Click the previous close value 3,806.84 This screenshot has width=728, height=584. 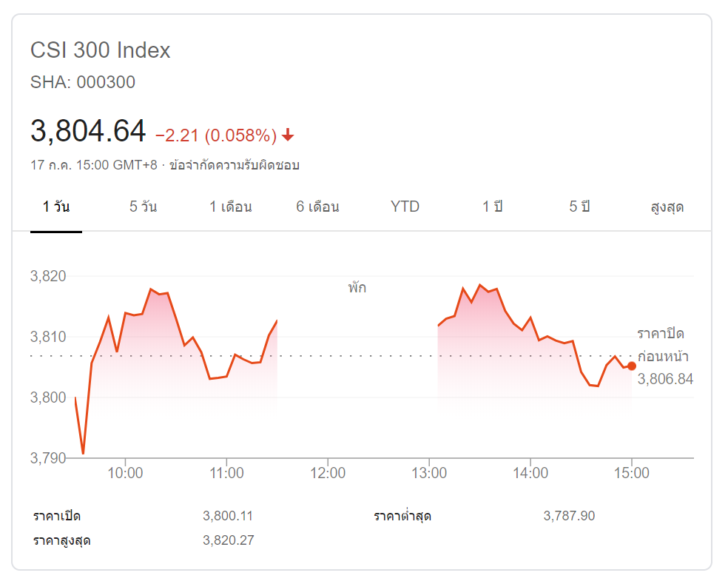click(665, 379)
